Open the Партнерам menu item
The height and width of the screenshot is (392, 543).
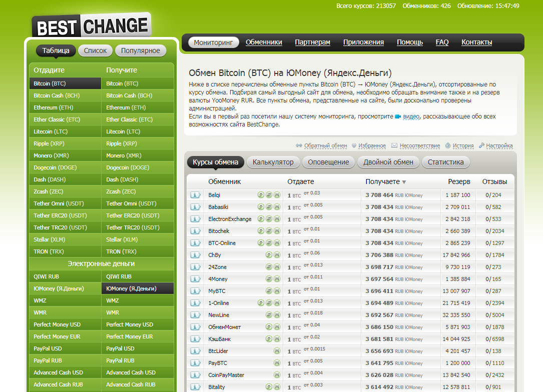click(312, 42)
